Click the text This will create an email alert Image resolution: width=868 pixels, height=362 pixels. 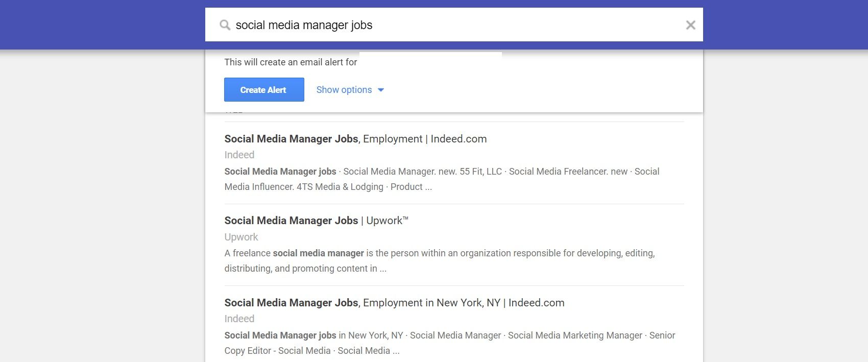click(291, 62)
